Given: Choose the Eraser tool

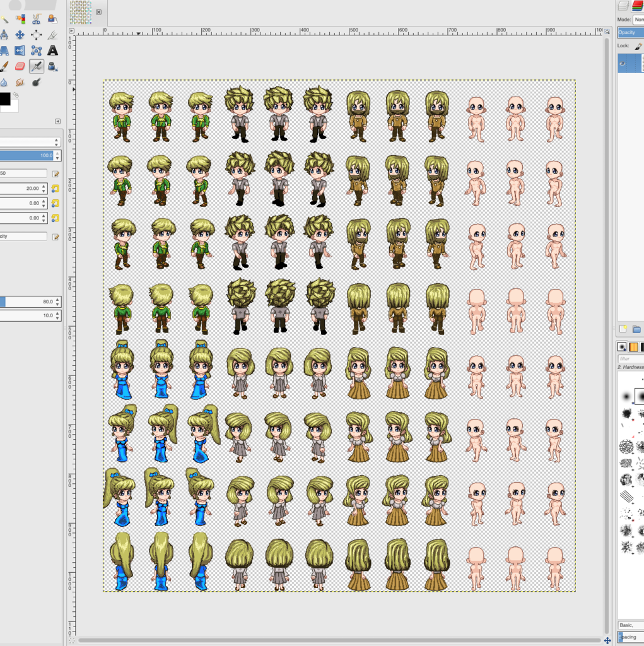Looking at the screenshot, I should (20, 66).
